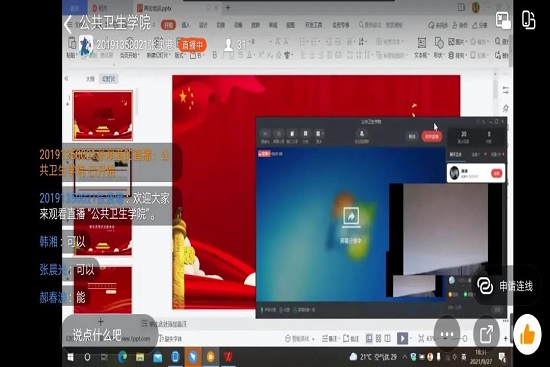Expand the 版式 layout dropdown in ribbon
This screenshot has height=367, width=550.
[180, 55]
